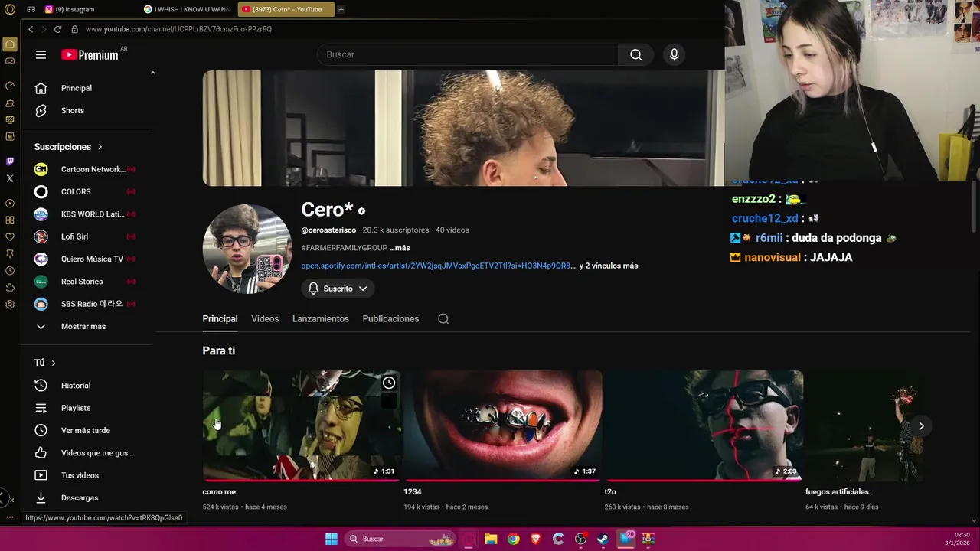Open Opera sidebar settings gear
980x551 pixels.
10,304
